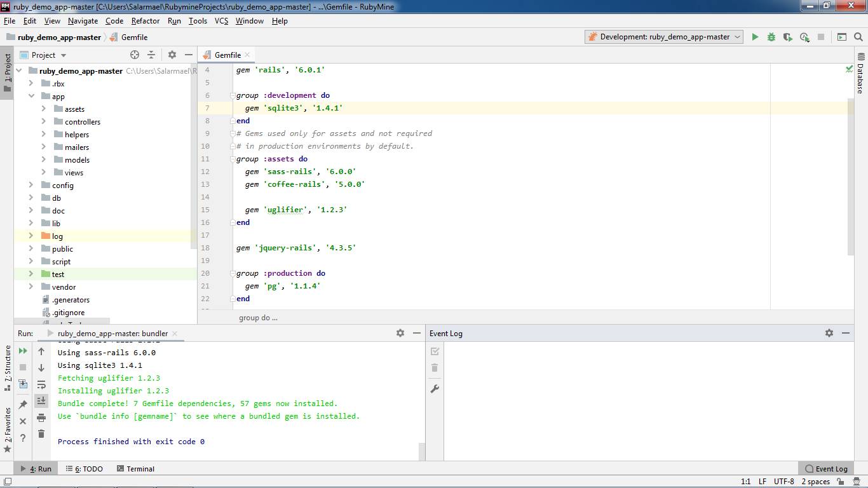This screenshot has width=868, height=488.
Task: Toggle the Project side tool window
Action: (x=7, y=72)
